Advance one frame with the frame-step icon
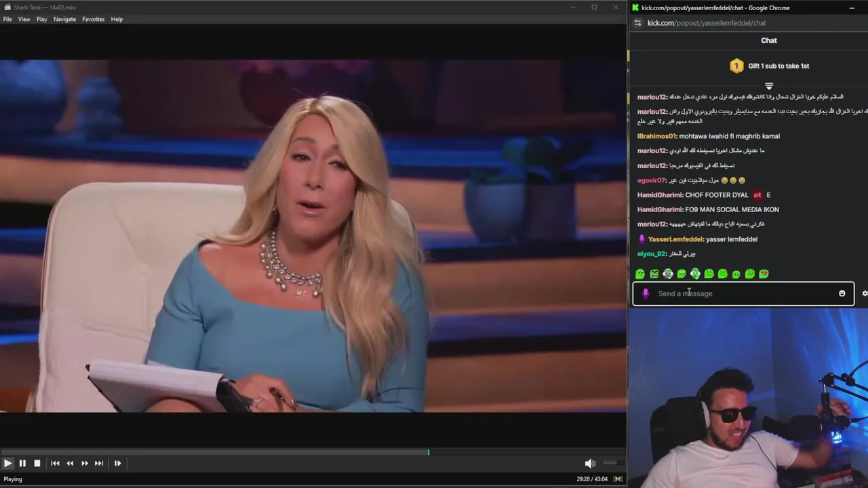The image size is (868, 488). 117,463
